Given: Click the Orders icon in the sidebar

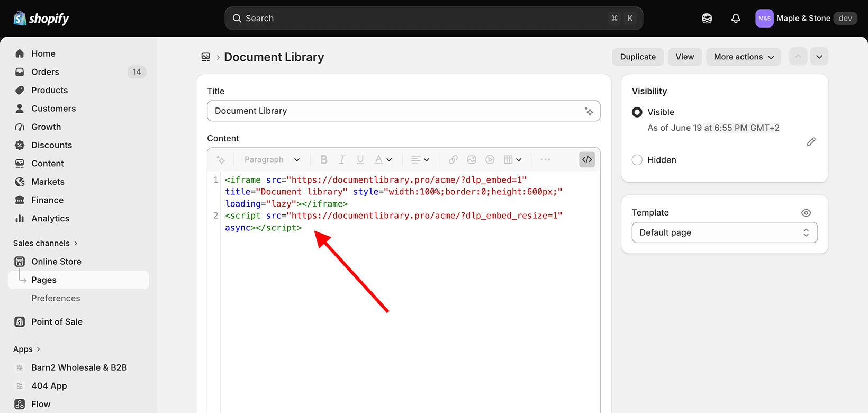Looking at the screenshot, I should coord(20,72).
